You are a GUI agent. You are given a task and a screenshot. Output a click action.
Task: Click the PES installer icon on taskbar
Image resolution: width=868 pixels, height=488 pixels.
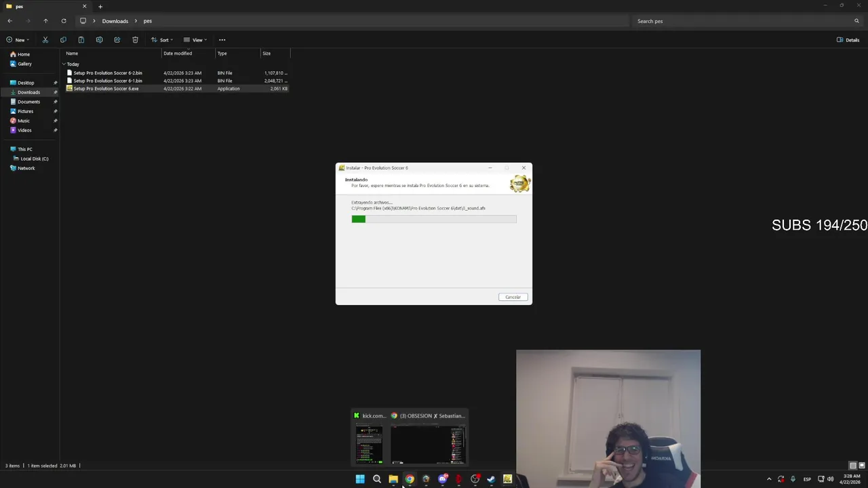tap(507, 479)
